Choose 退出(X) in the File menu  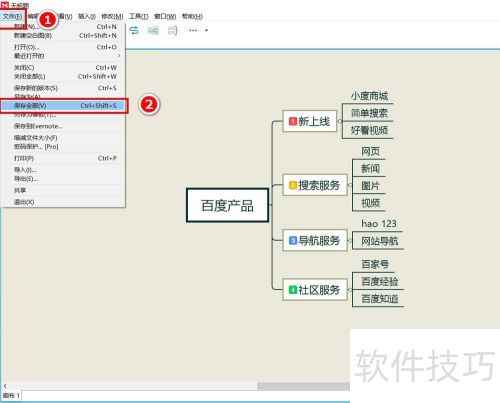[63, 202]
